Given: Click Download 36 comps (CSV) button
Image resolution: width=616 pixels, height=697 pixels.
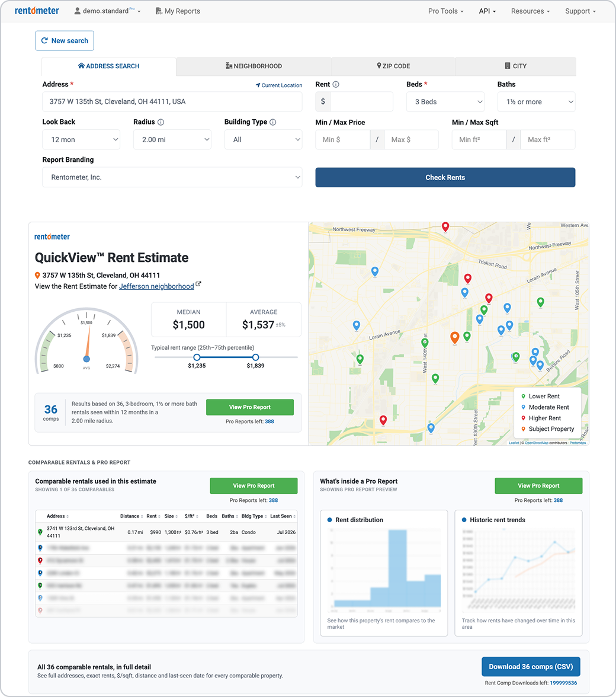Looking at the screenshot, I should click(x=531, y=667).
